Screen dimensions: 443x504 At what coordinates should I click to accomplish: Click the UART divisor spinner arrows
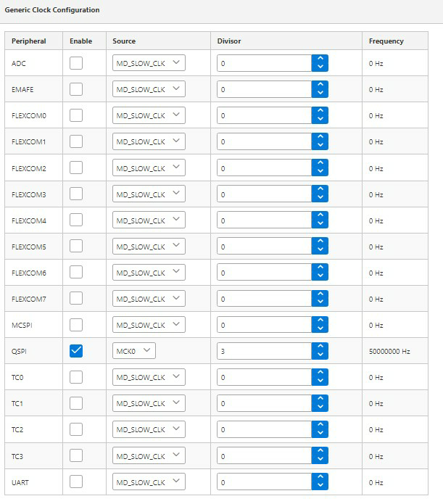point(320,482)
